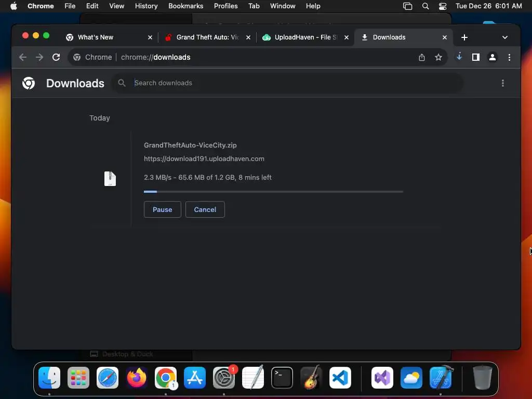Open Spotlight search in menu bar

pyautogui.click(x=425, y=6)
